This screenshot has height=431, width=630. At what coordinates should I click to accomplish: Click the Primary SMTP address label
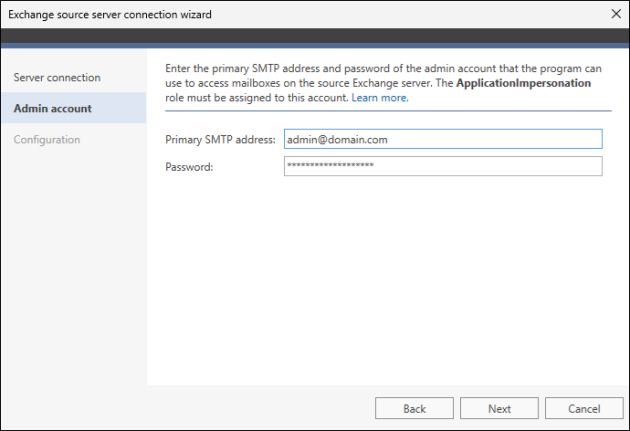(x=220, y=139)
